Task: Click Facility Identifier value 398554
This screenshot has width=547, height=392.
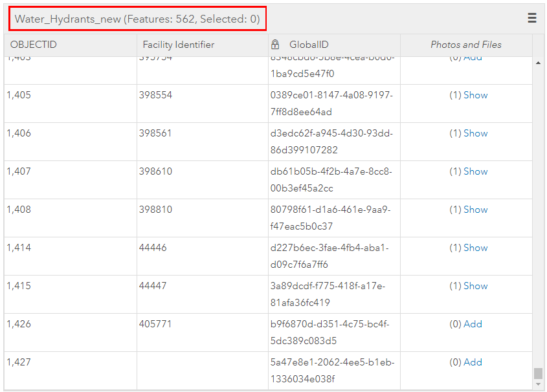Action: tap(155, 95)
